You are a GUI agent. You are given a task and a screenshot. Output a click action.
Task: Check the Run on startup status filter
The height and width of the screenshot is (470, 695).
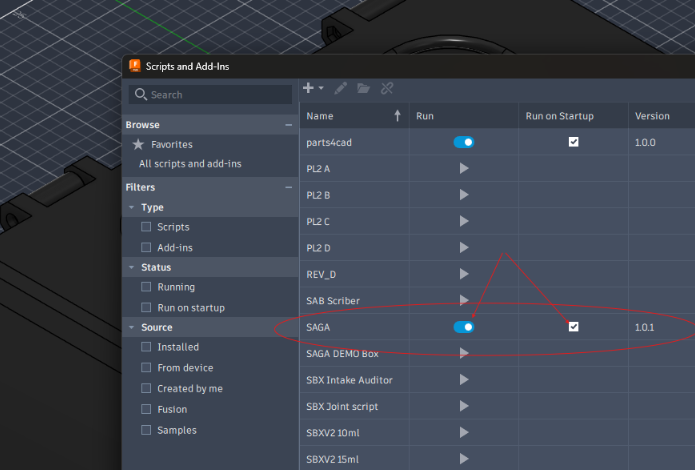coord(146,307)
